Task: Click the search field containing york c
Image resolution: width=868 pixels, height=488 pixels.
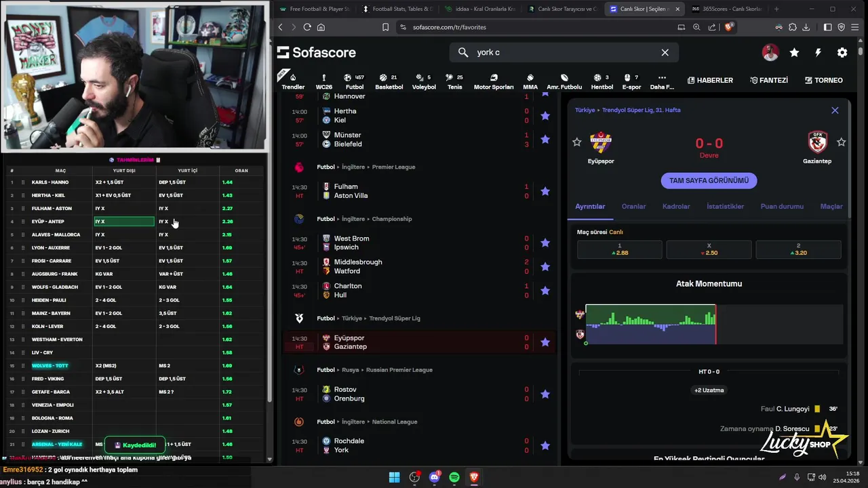Action: (x=563, y=52)
